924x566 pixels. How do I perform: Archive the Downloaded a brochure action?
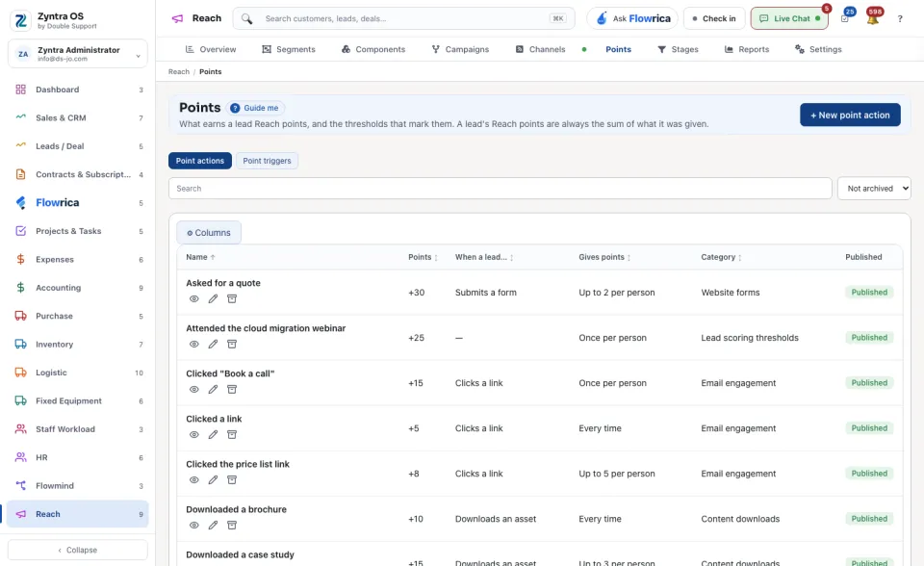coord(232,526)
